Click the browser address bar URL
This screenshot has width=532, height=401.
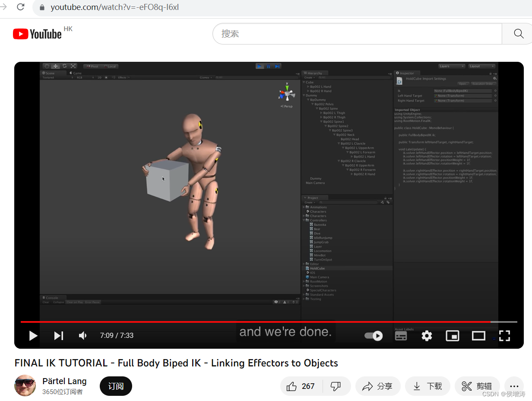click(x=114, y=7)
